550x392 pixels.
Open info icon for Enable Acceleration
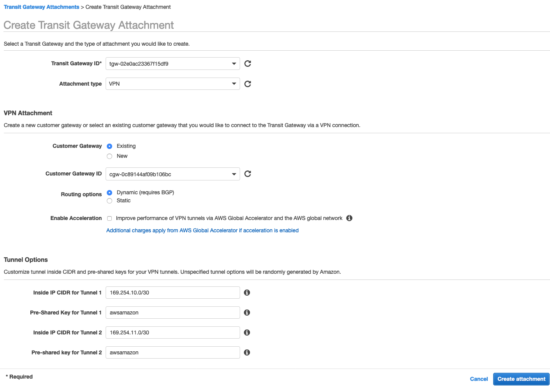[x=349, y=218]
